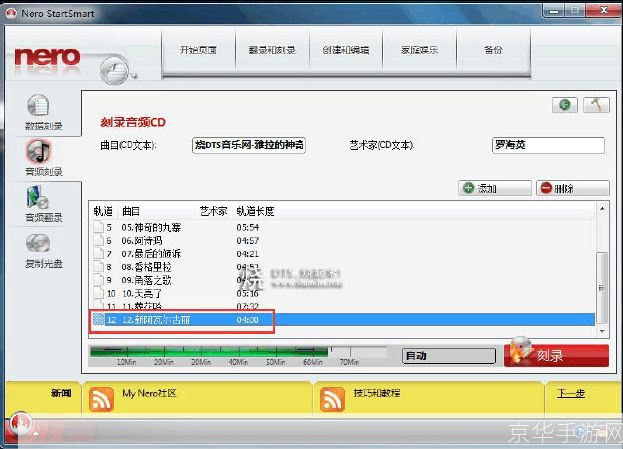The height and width of the screenshot is (449, 623).
Task: Click the 曲目(CD文本) title input field
Action: tap(249, 145)
